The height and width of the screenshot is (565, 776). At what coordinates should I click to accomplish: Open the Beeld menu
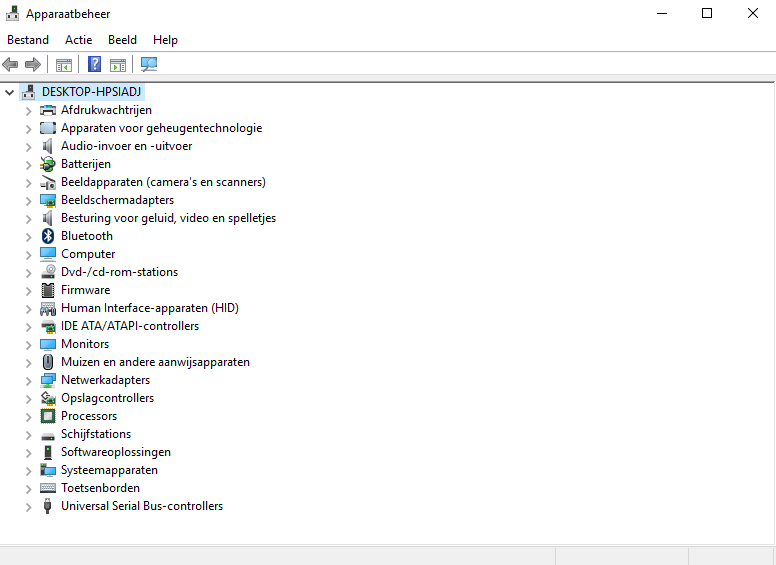pyautogui.click(x=122, y=40)
